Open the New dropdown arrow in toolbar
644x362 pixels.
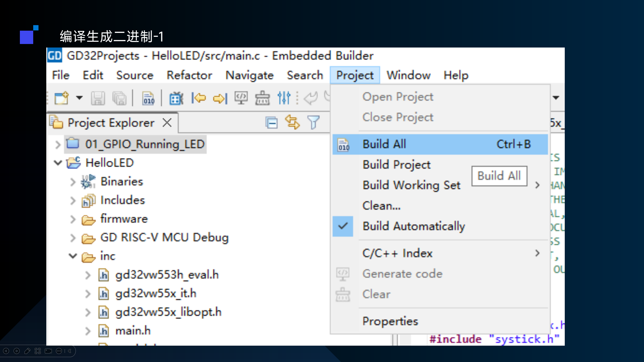(x=79, y=98)
